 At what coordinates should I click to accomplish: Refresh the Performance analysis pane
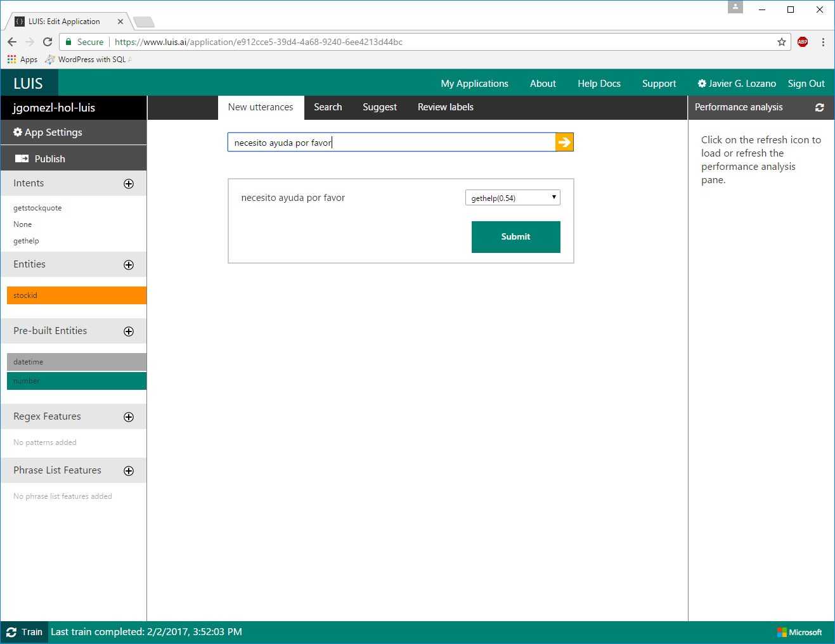click(x=819, y=108)
